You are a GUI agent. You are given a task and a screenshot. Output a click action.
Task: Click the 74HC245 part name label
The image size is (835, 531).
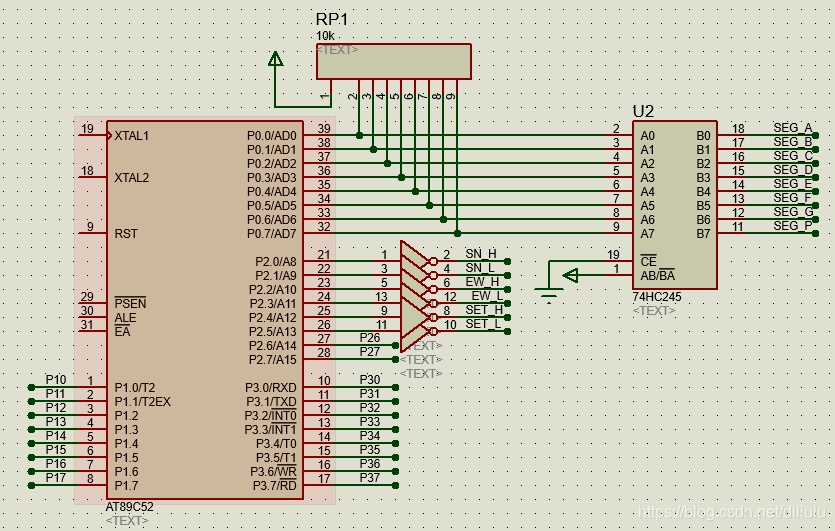pos(657,297)
